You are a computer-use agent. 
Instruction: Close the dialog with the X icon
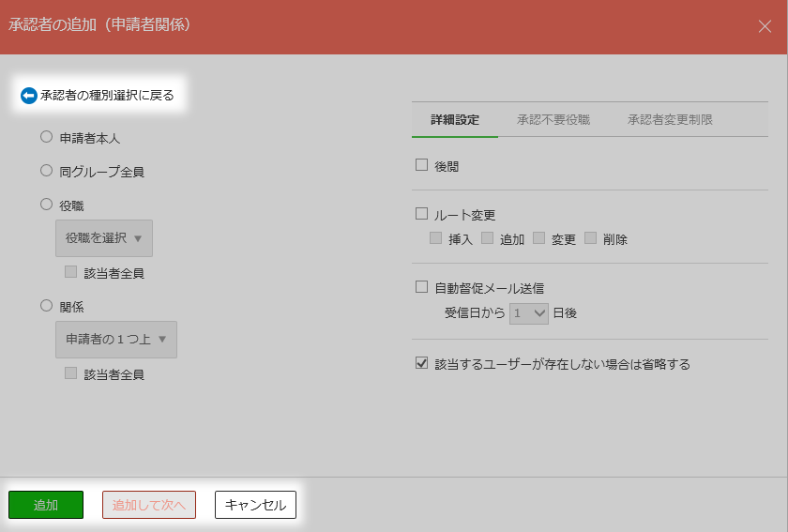tap(765, 26)
